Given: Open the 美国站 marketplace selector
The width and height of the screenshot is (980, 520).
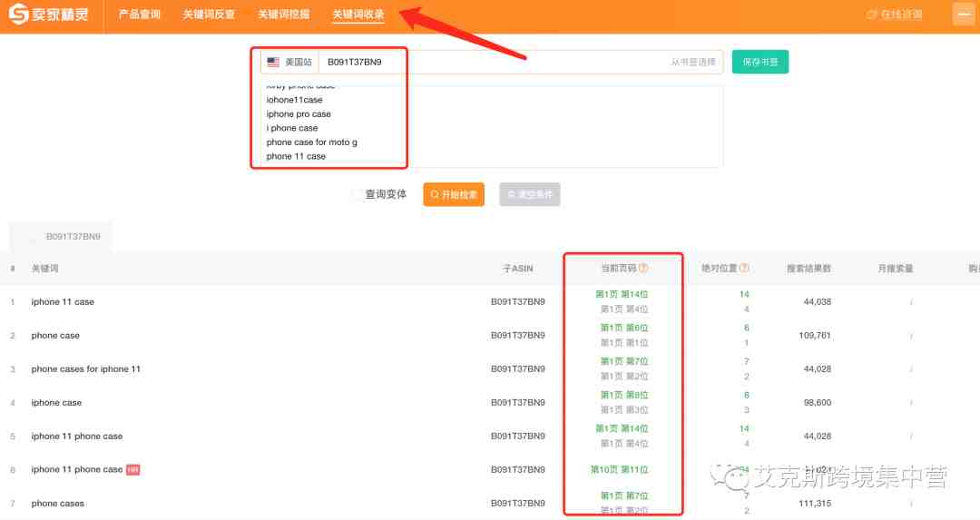Looking at the screenshot, I should (290, 62).
